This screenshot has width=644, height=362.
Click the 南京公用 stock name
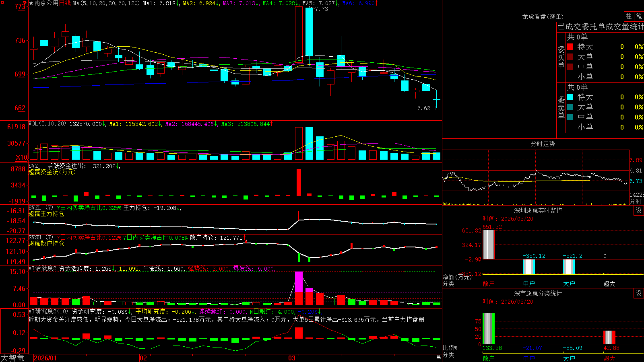point(46,3)
